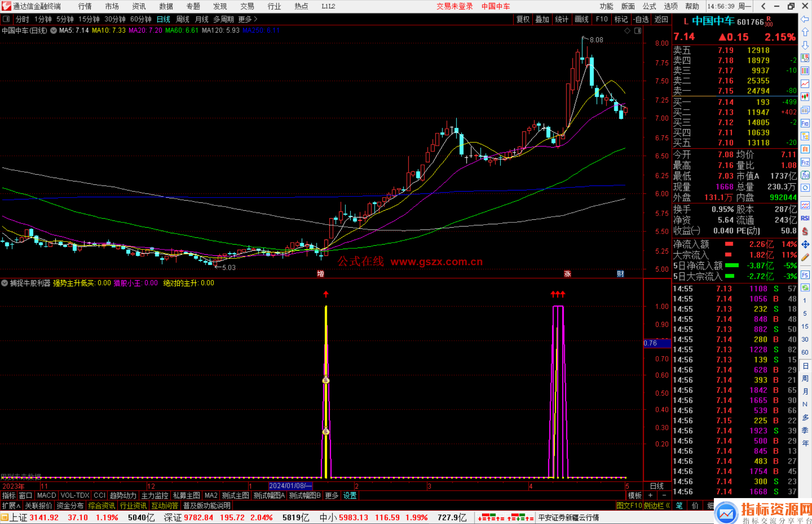The height and width of the screenshot is (524, 812).
Task: Click the 画线 drawing button
Action: click(x=582, y=19)
